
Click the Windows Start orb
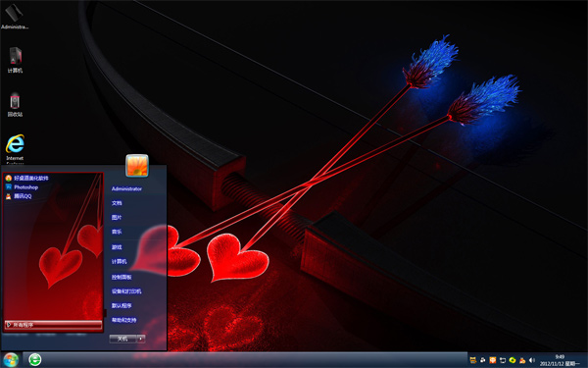pyautogui.click(x=11, y=360)
